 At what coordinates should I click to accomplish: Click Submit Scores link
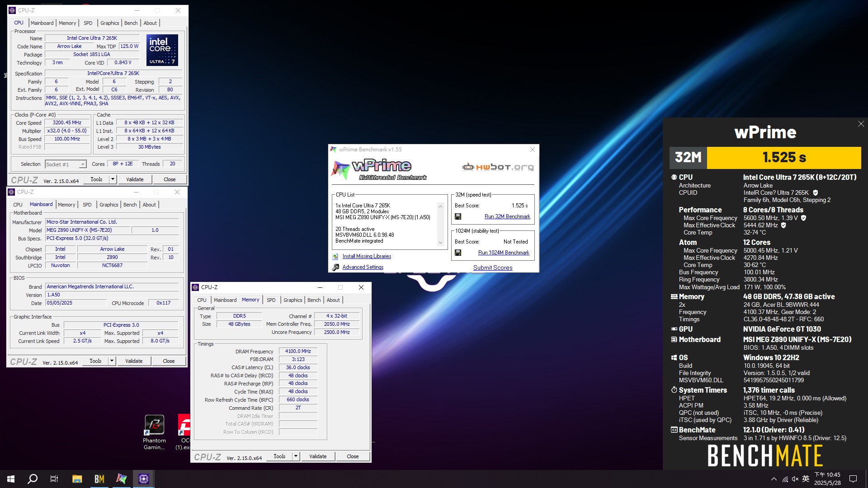point(493,267)
